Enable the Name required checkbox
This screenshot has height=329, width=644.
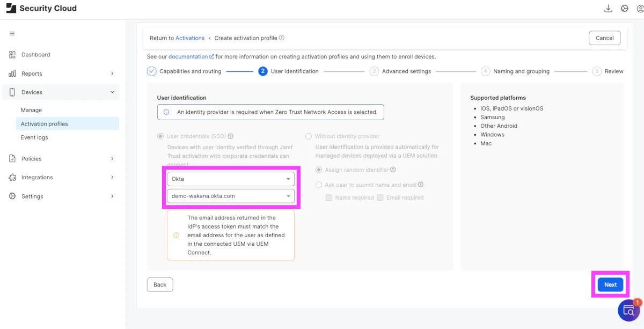328,198
